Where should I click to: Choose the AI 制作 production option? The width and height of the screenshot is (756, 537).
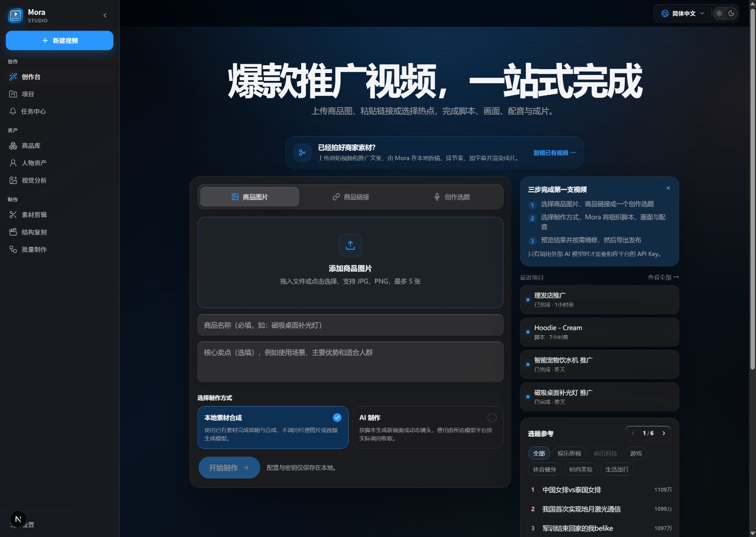pos(428,427)
